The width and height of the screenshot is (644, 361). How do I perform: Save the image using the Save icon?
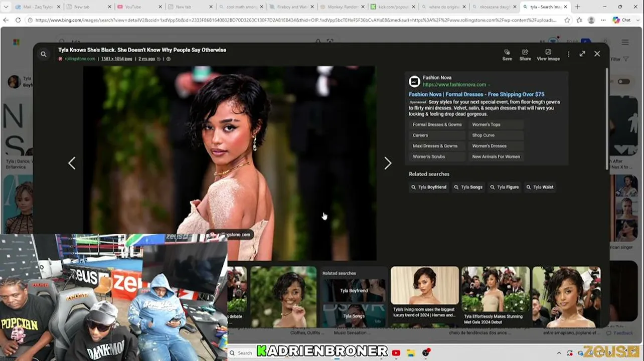507,55
